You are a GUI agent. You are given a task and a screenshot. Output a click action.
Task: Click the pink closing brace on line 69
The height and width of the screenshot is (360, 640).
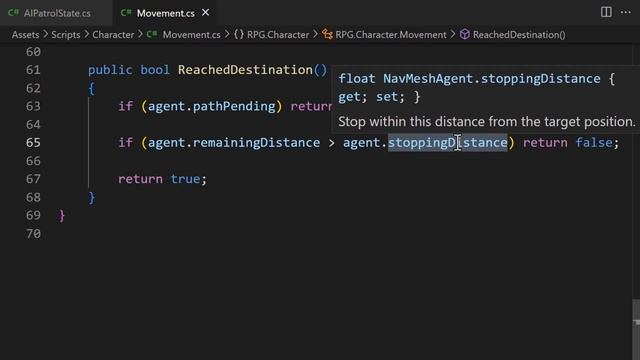pos(62,216)
